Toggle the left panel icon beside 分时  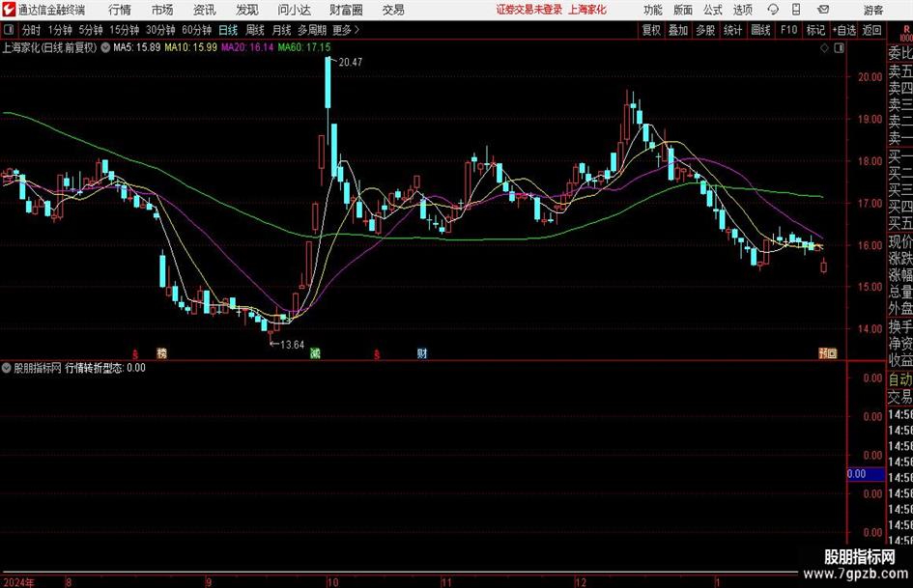[9, 30]
